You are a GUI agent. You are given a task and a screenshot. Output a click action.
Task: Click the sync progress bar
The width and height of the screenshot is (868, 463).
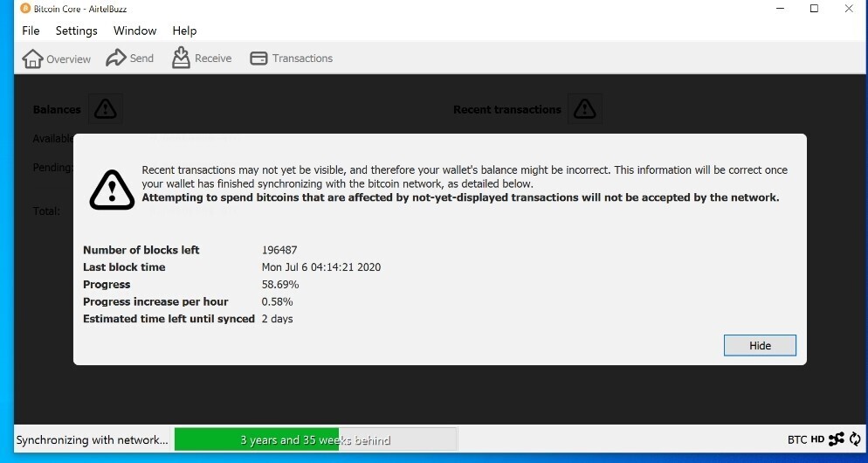(x=315, y=439)
